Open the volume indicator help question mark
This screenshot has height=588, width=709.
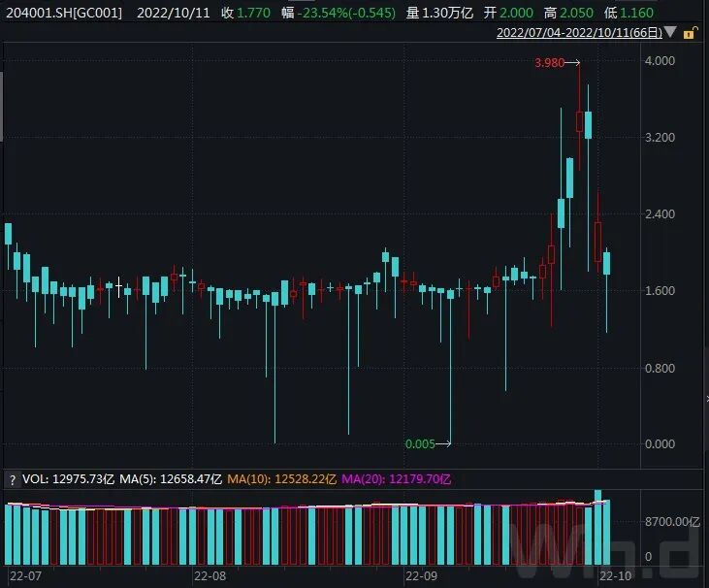pos(13,480)
